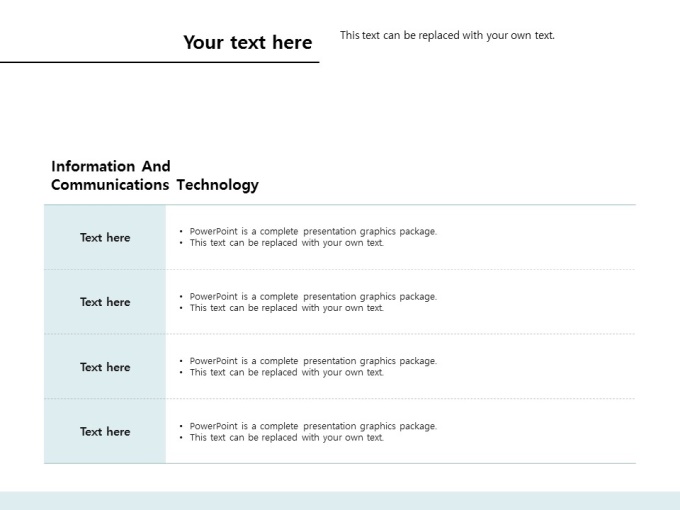Click the dotted divider between first and second rows

400,269
